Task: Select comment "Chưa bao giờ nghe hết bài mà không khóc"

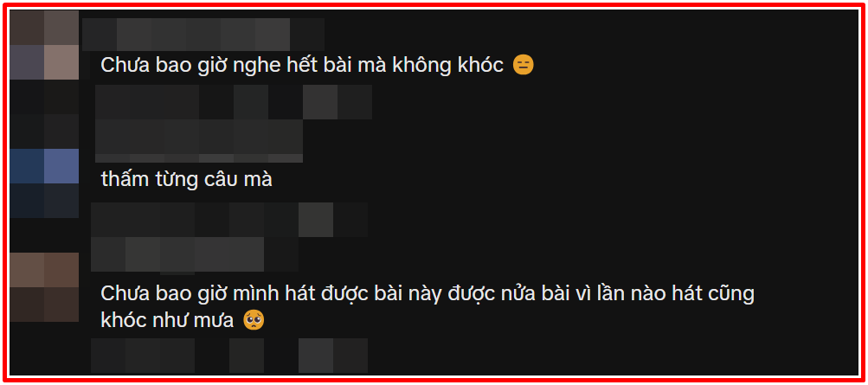Action: (x=302, y=65)
